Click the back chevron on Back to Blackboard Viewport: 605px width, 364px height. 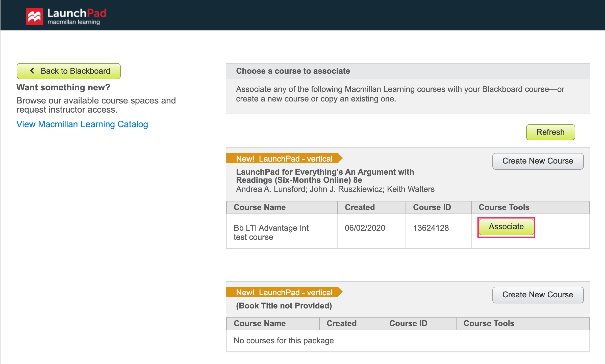pos(32,71)
